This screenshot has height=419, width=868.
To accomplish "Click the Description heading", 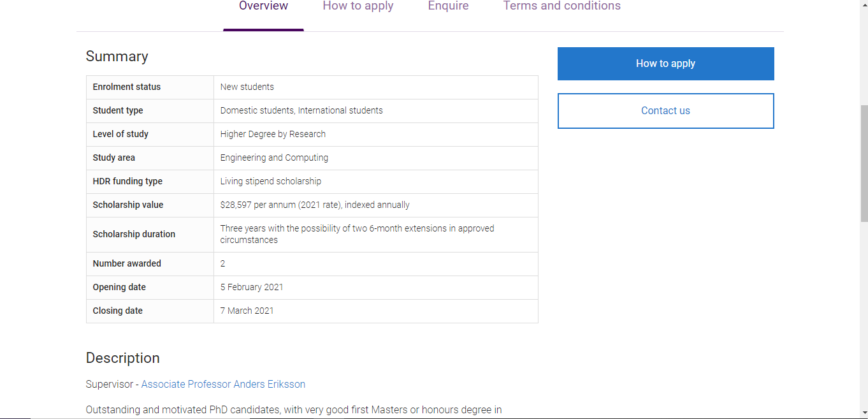I will [122, 358].
